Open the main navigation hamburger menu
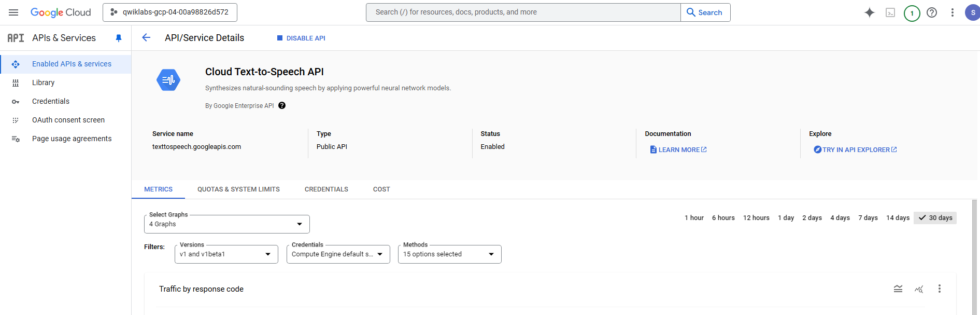This screenshot has width=980, height=315. (x=13, y=12)
